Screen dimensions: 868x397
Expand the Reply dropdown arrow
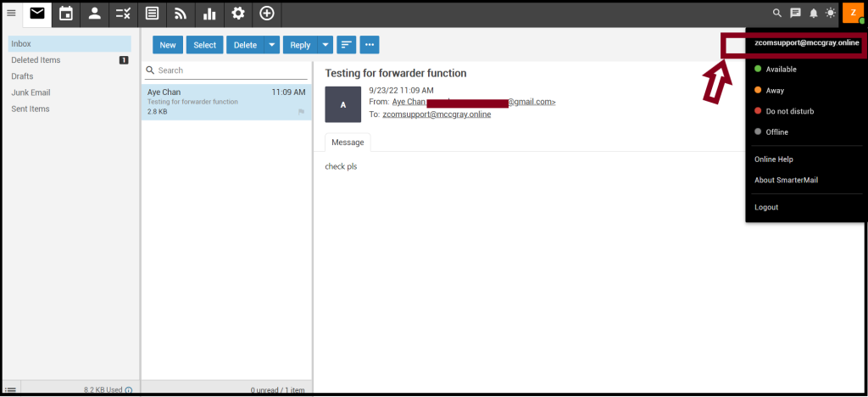pyautogui.click(x=325, y=45)
